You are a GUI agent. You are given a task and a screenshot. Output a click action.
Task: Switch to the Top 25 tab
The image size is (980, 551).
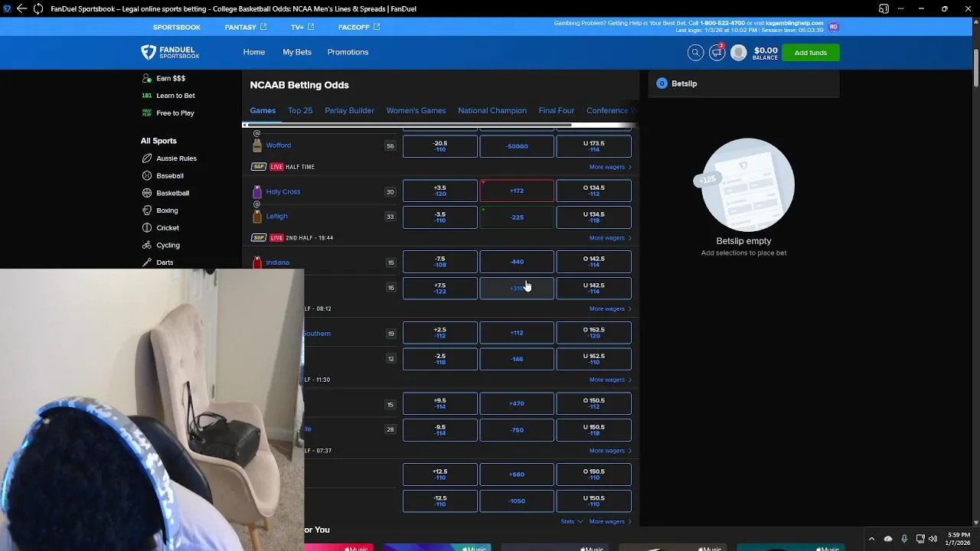point(300,110)
